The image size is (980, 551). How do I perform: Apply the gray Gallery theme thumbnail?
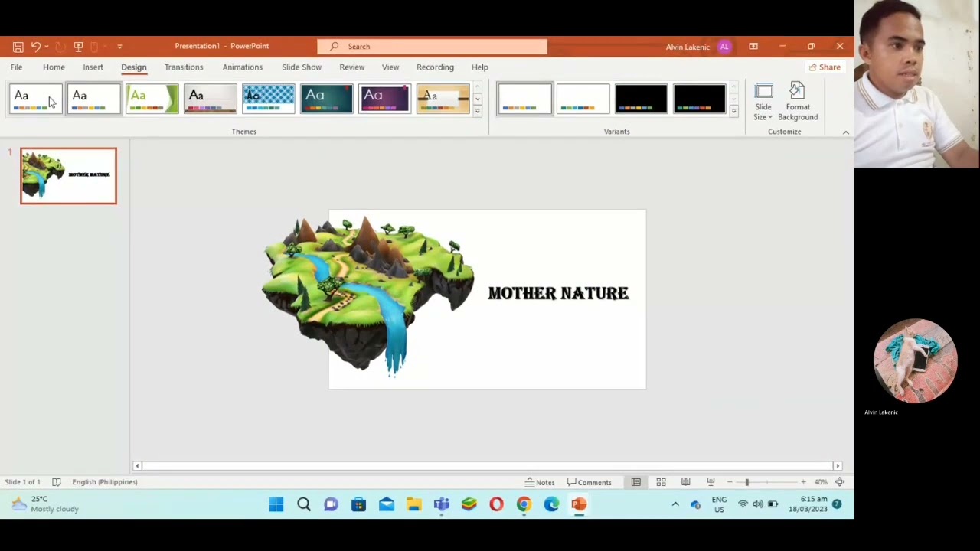[x=210, y=99]
